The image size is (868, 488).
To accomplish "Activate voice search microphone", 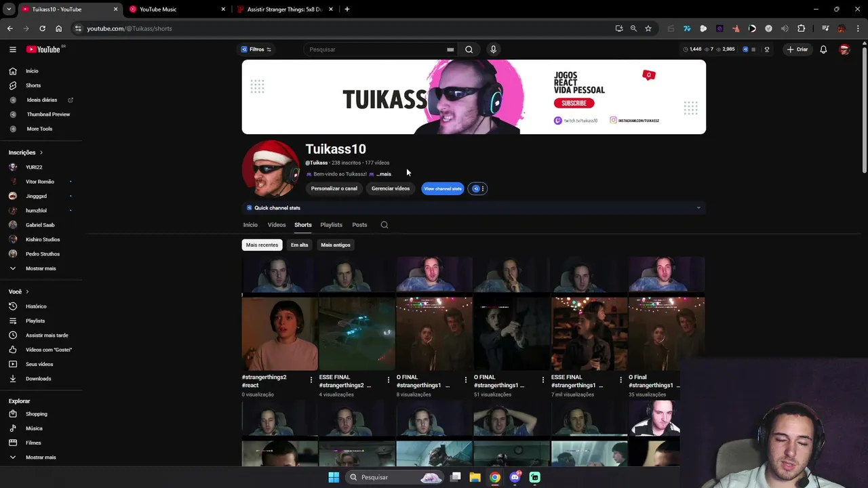I will pyautogui.click(x=493, y=49).
